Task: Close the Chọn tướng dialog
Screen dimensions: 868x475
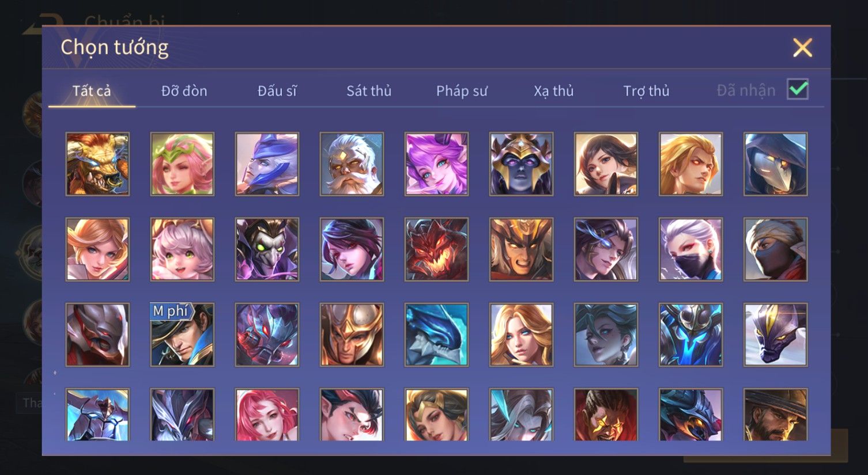Action: click(802, 48)
